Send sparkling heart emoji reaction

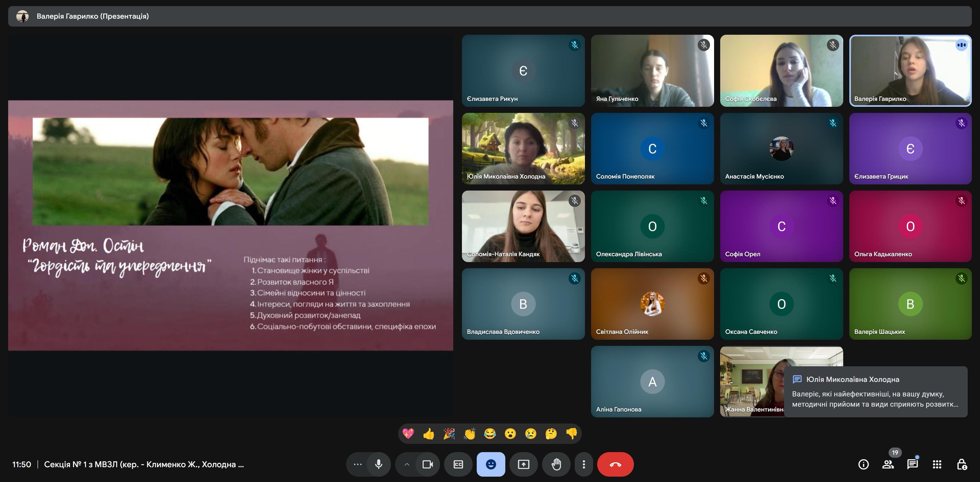[408, 434]
